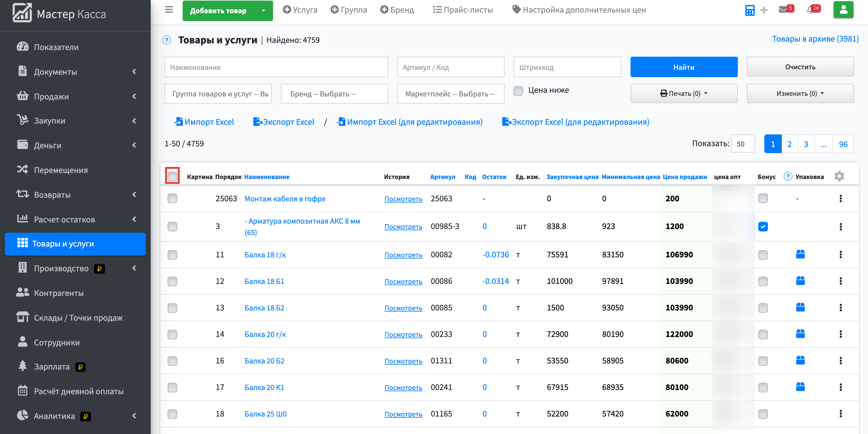Tick the select-all checkbox in table header
This screenshot has height=434, width=868.
172,176
